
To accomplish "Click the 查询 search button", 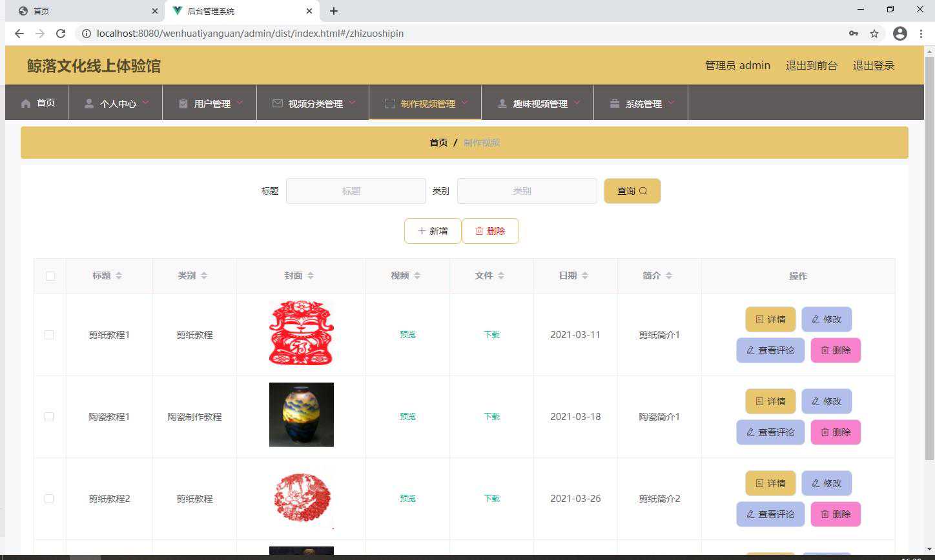I will click(x=632, y=191).
